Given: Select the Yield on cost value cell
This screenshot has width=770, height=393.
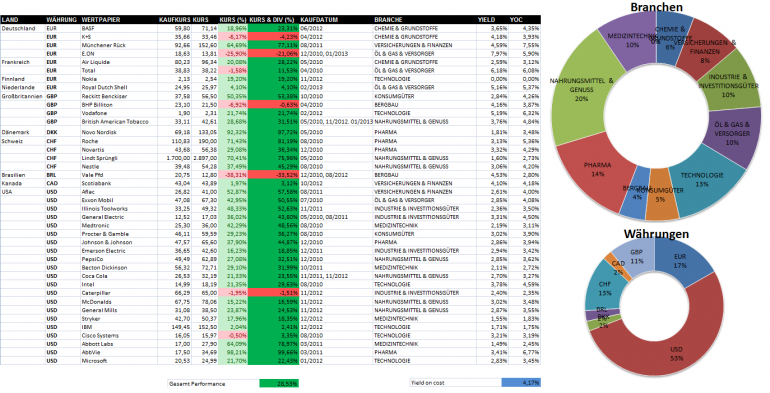Looking at the screenshot, I should 521,382.
